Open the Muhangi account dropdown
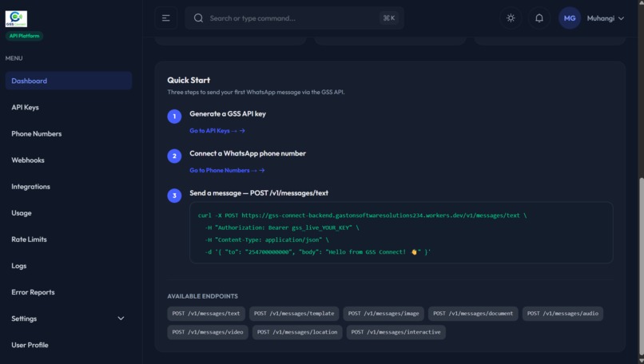This screenshot has width=644, height=364. 606,18
